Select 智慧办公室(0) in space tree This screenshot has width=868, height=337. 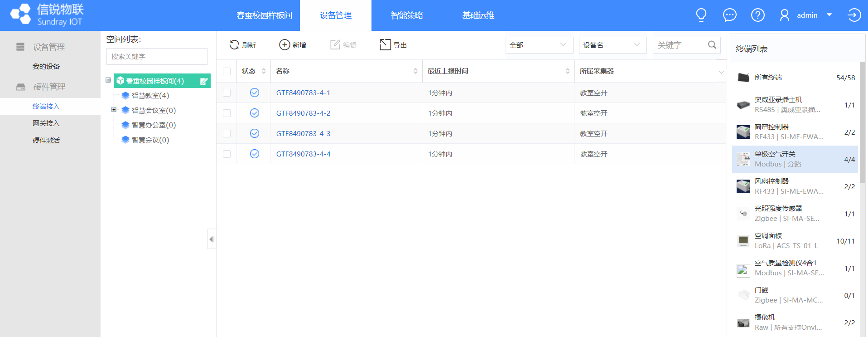pyautogui.click(x=149, y=125)
